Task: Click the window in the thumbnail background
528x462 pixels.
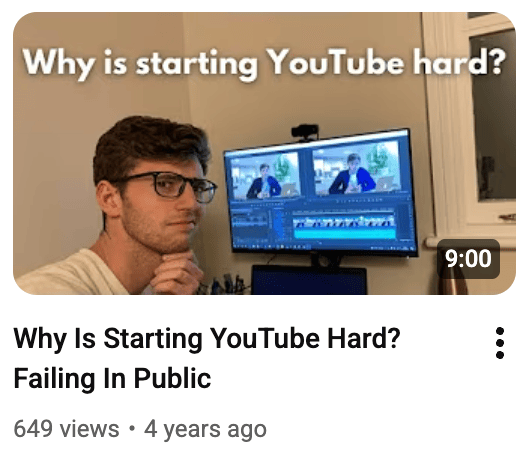Action: tap(492, 114)
